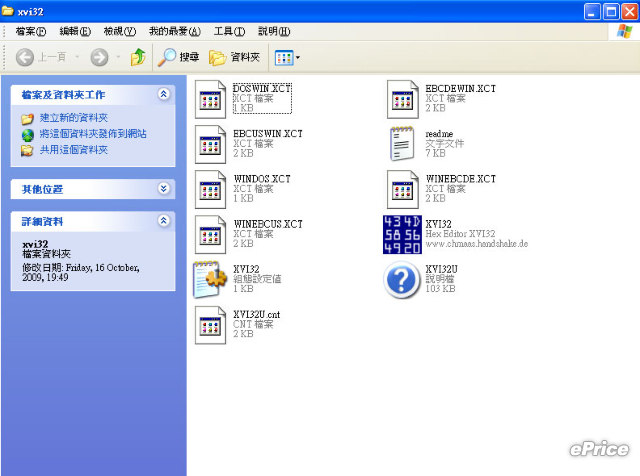Select the EBCDEWIN.XCT file icon

(x=402, y=99)
